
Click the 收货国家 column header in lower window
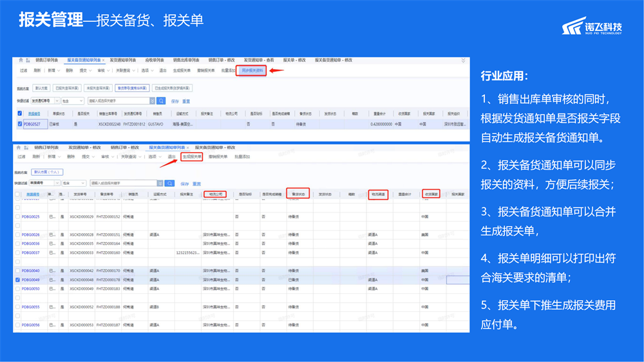coord(431,194)
